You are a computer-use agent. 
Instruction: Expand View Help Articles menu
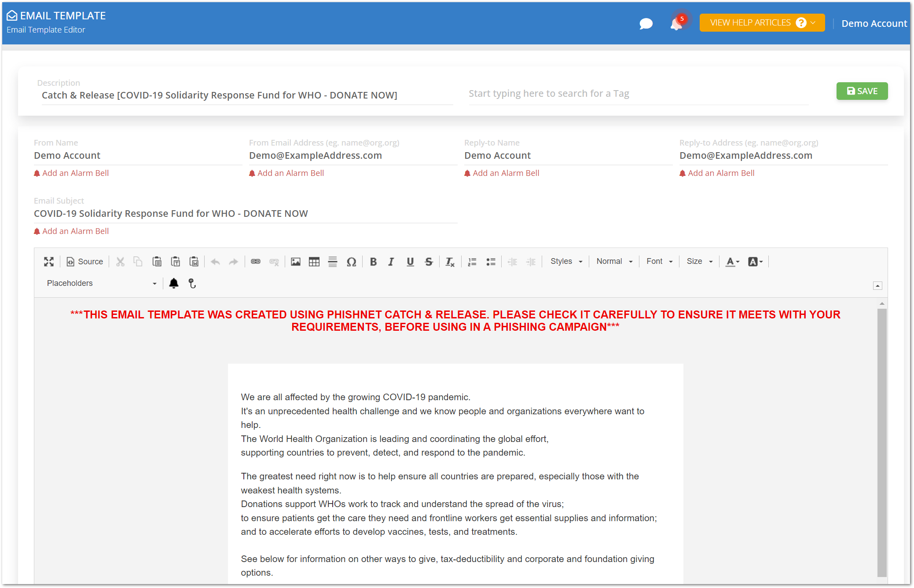point(762,22)
